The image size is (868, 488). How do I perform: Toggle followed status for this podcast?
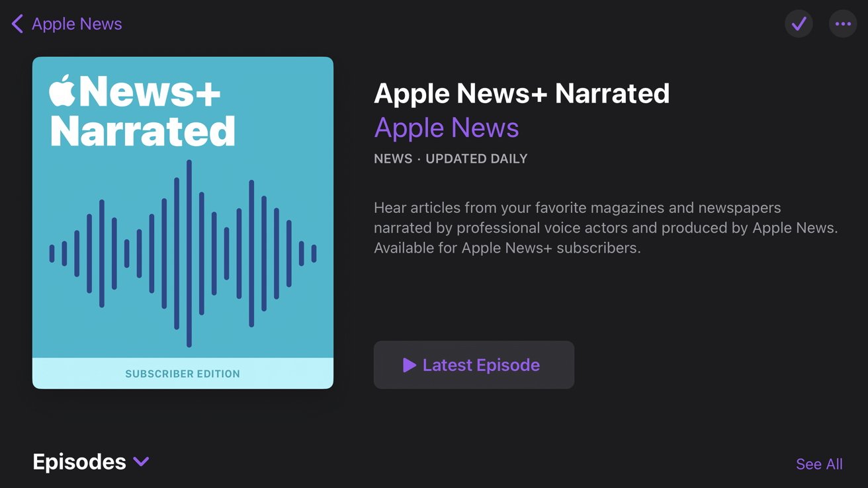pyautogui.click(x=799, y=23)
